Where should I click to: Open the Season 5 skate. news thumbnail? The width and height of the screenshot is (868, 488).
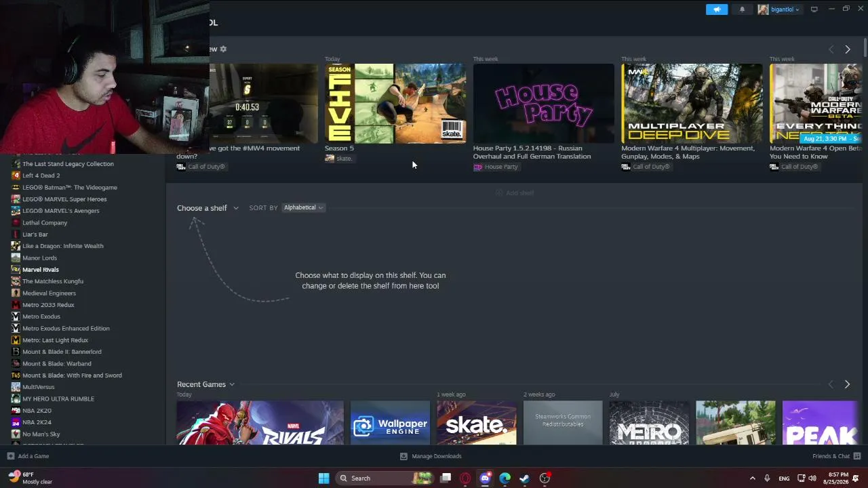(395, 103)
